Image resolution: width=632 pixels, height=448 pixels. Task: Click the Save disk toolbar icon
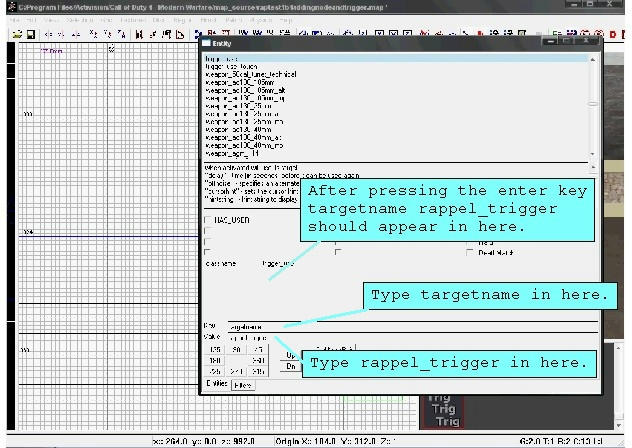[x=30, y=34]
